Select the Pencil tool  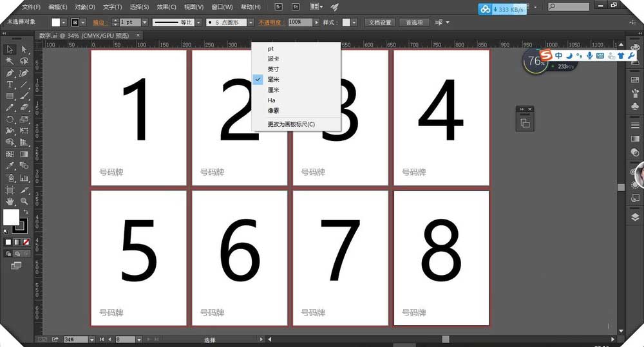[x=10, y=108]
